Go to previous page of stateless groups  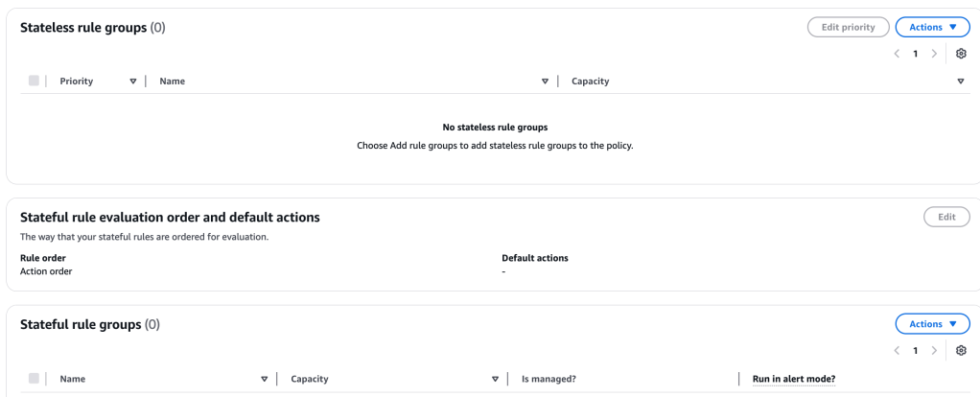897,54
